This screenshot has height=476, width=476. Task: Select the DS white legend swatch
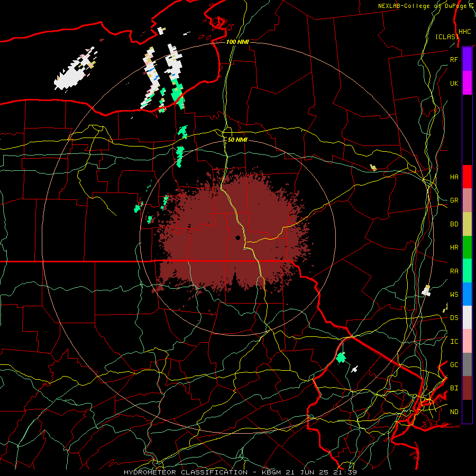[467, 317]
